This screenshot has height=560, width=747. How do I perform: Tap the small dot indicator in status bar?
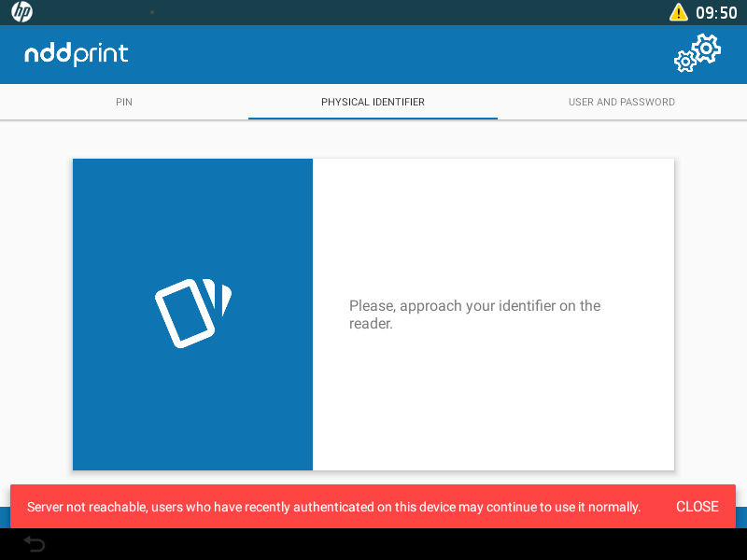coord(152,12)
